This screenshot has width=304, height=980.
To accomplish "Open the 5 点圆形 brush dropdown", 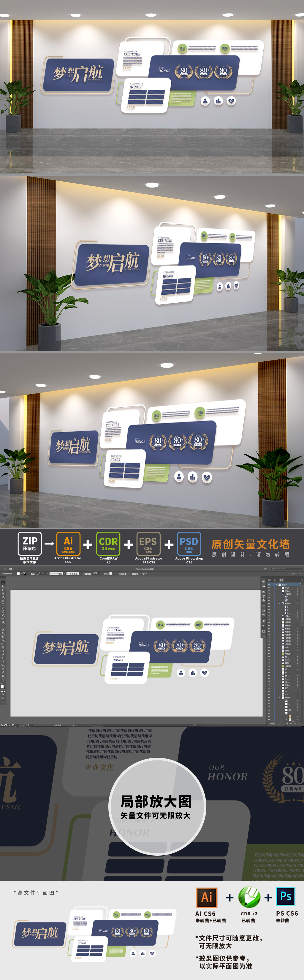I will tap(81, 574).
